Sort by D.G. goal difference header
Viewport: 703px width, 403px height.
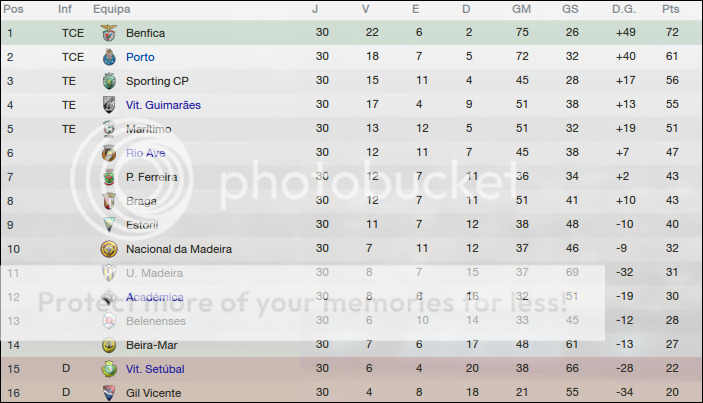coord(623,9)
